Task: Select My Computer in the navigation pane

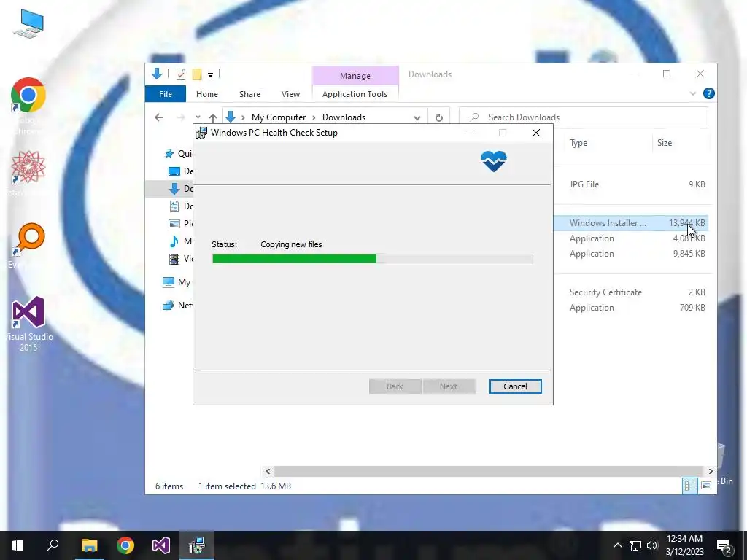Action: coord(177,282)
